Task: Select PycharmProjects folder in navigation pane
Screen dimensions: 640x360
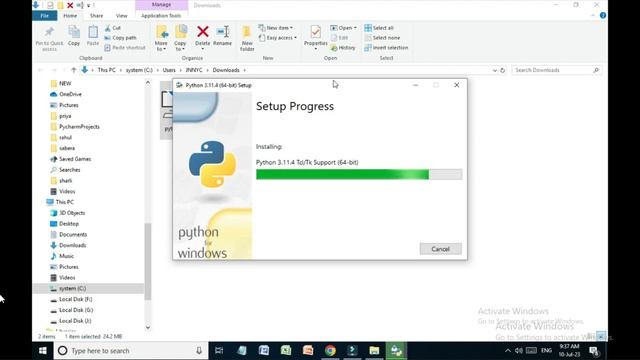Action: (x=79, y=127)
